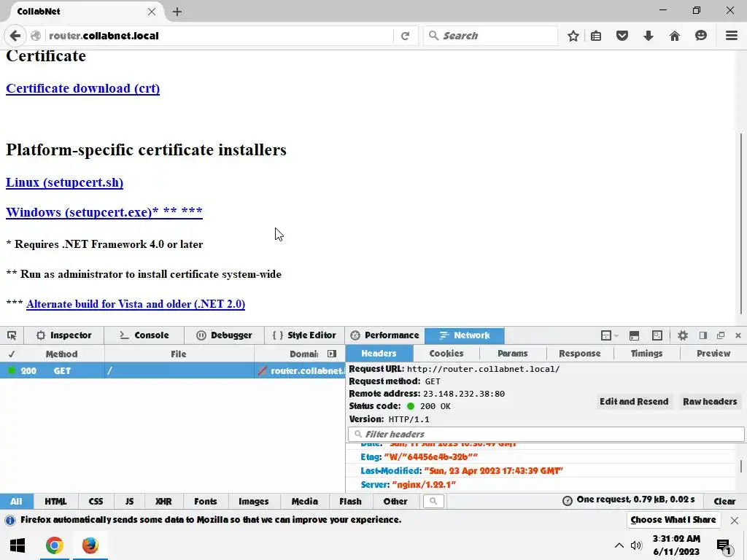Viewport: 747px width, 560px height.
Task: Click Raw headers button
Action: (x=710, y=402)
